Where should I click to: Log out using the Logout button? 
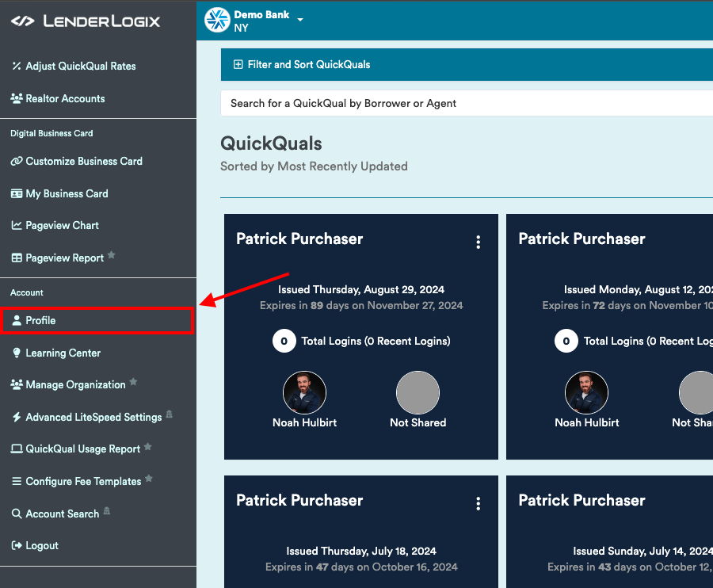point(41,546)
